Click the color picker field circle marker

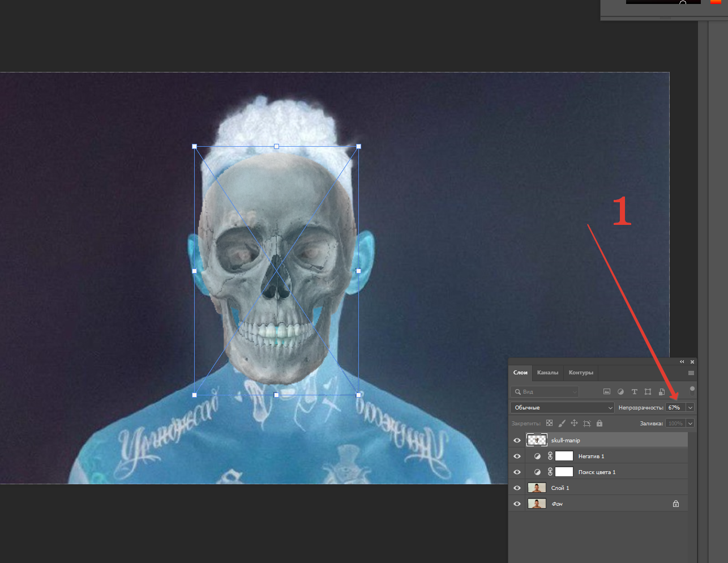pyautogui.click(x=683, y=3)
